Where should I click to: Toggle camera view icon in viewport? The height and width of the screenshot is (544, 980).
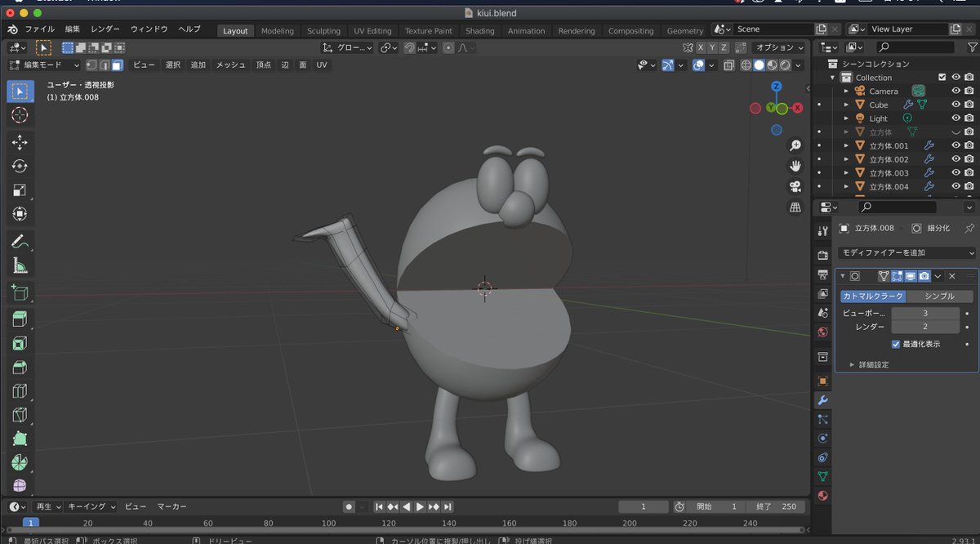[x=795, y=187]
